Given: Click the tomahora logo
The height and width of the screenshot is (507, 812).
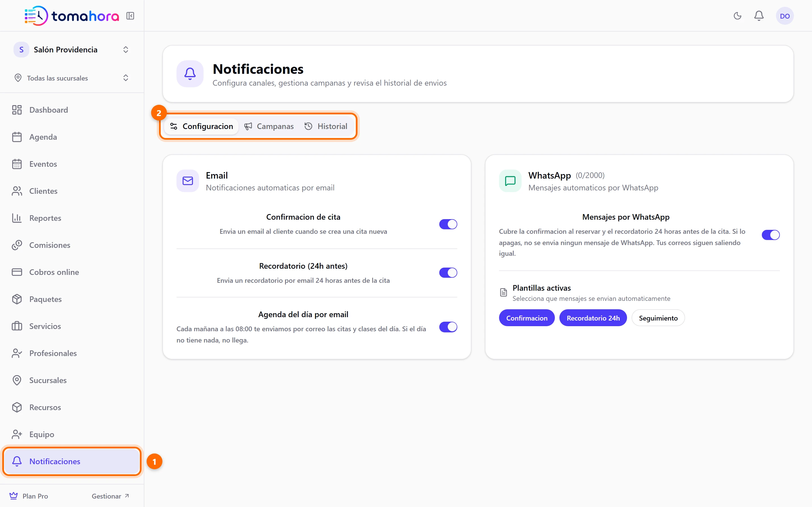Looking at the screenshot, I should pos(72,16).
